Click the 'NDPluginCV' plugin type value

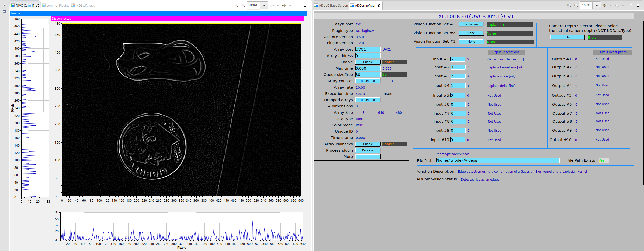click(x=365, y=31)
